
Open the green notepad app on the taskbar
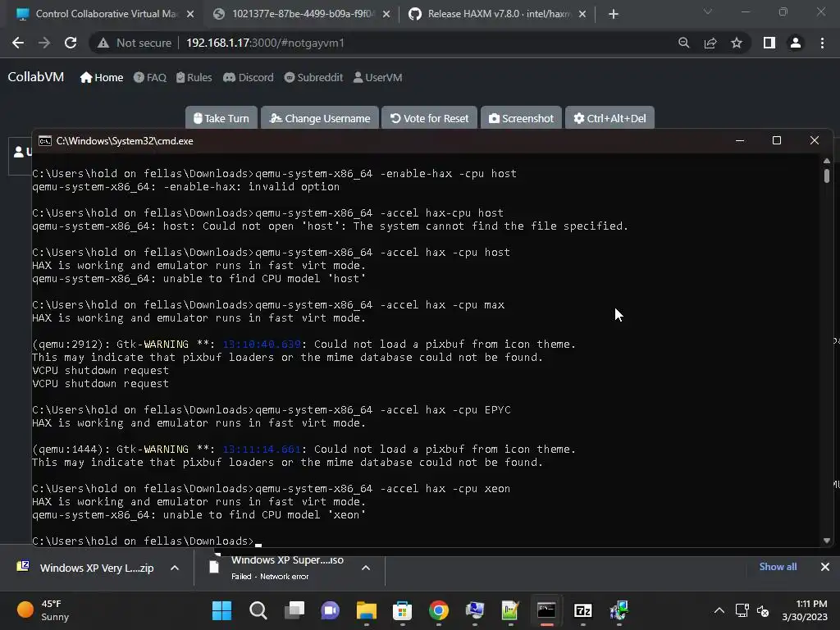click(x=510, y=610)
